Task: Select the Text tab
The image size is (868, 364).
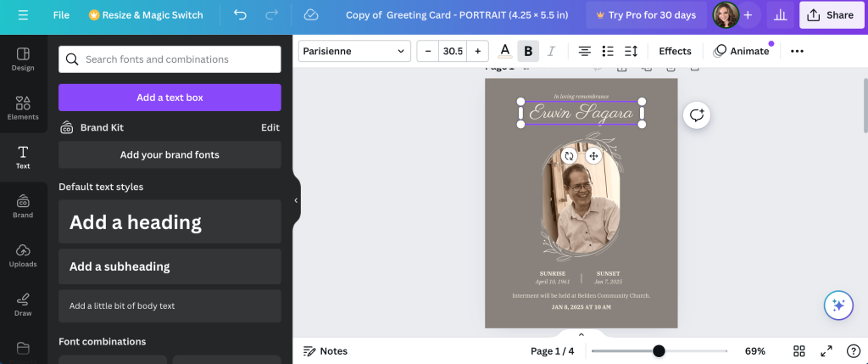Action: (23, 157)
